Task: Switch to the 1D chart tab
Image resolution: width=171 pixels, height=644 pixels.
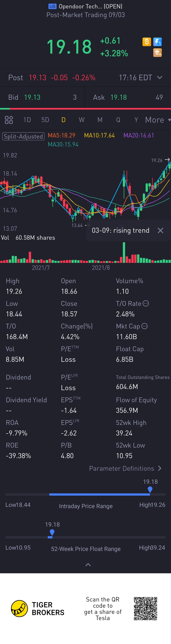Action: click(27, 120)
